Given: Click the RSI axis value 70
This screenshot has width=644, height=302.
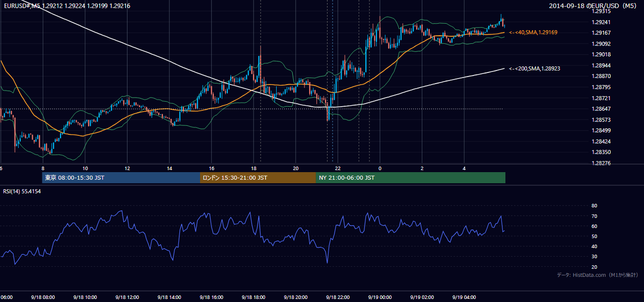Looking at the screenshot, I should coord(594,216).
